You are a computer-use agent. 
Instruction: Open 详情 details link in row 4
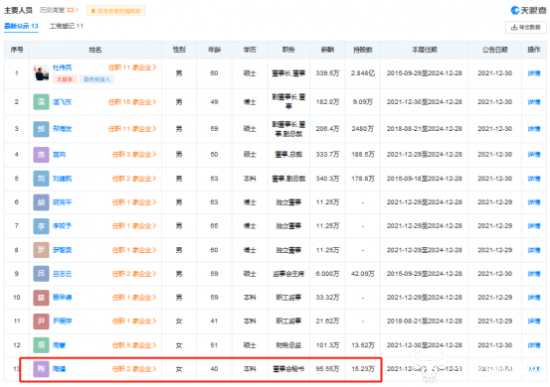[x=534, y=154]
